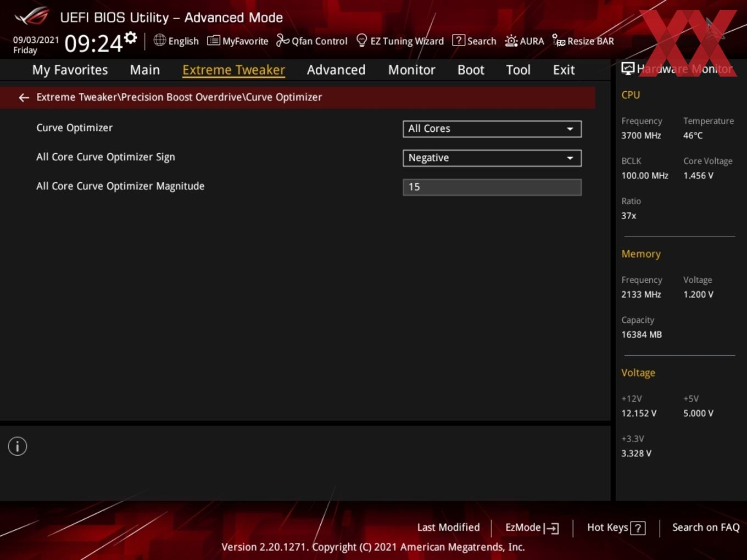This screenshot has width=747, height=560.
Task: Click CPU frequency value 3700 MHz
Action: click(x=641, y=135)
